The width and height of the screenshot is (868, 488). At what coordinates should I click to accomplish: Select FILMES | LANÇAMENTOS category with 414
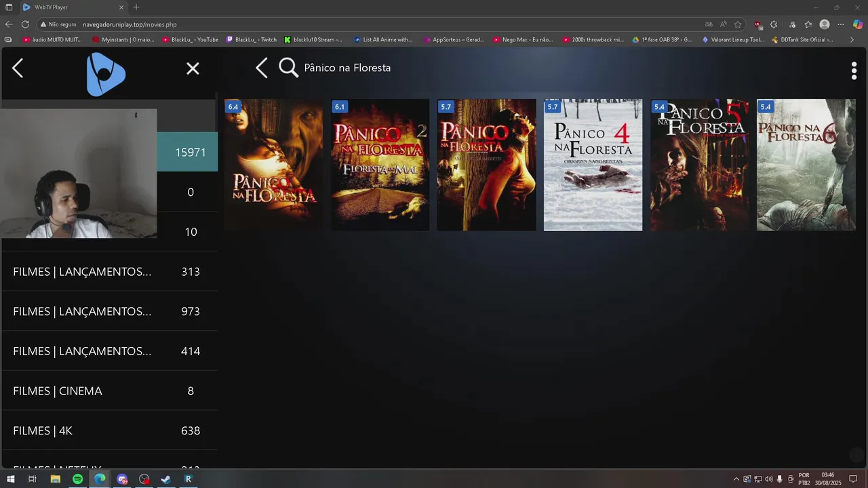click(109, 351)
